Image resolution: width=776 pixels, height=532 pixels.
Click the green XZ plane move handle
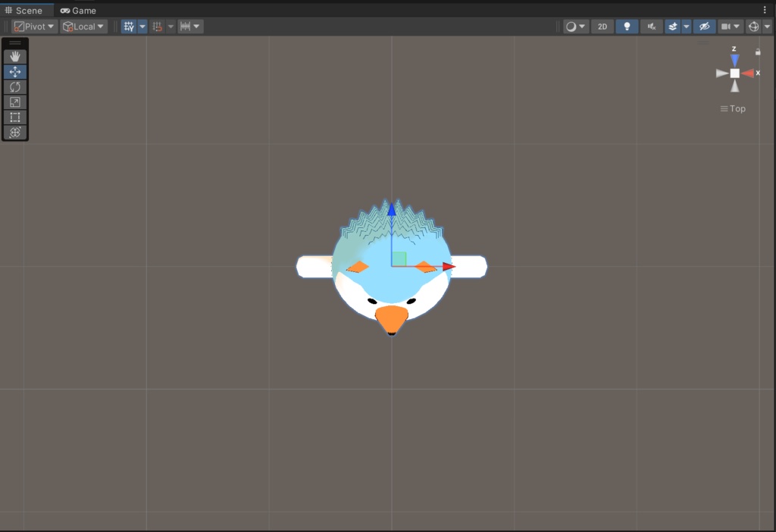[x=399, y=259]
